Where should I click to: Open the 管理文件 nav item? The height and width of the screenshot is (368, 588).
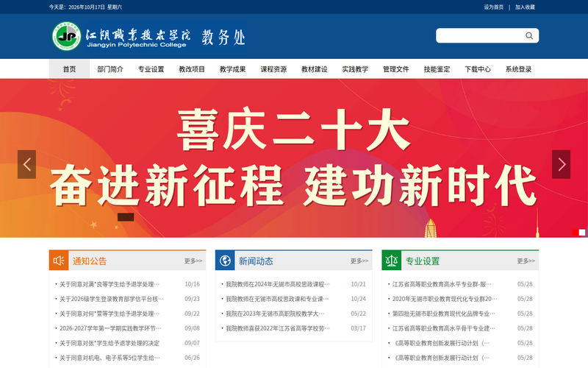(396, 69)
